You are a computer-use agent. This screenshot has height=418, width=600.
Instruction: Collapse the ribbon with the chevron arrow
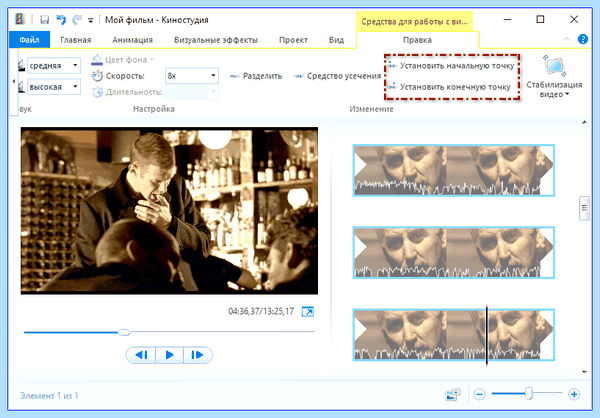pyautogui.click(x=567, y=39)
